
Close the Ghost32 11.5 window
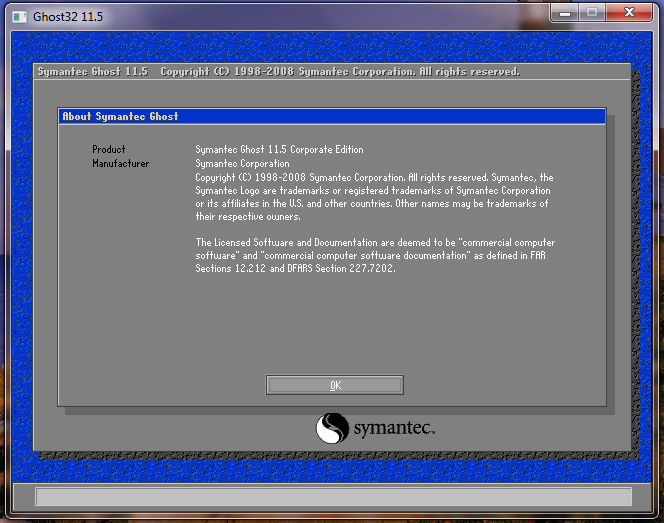[x=629, y=13]
